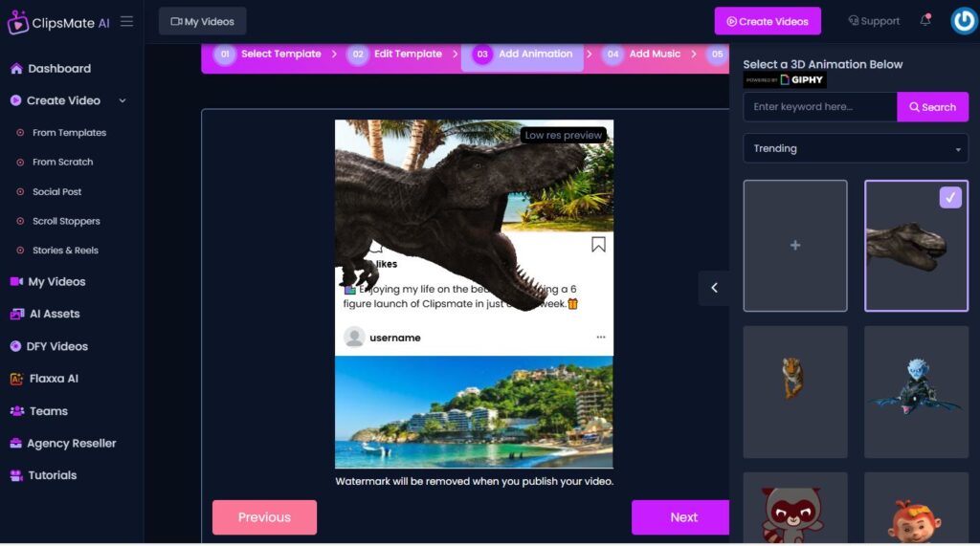The width and height of the screenshot is (980, 546).
Task: Click the ClipsMate AI logo
Action: coord(58,23)
